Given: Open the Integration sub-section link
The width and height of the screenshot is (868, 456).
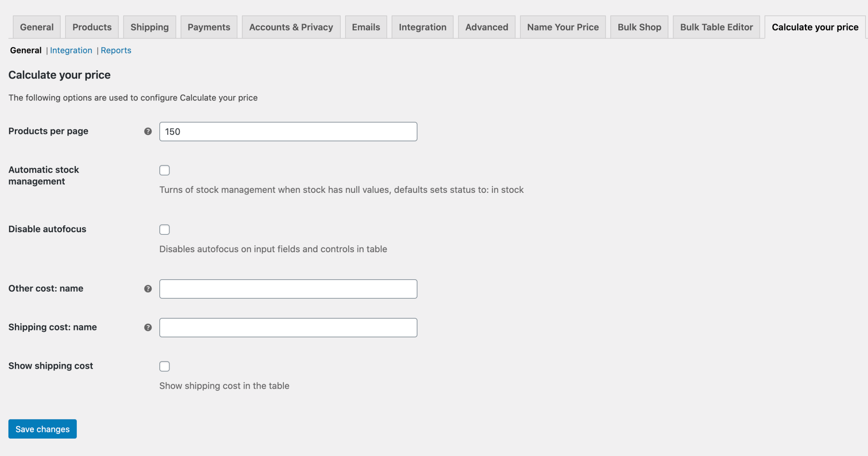Looking at the screenshot, I should [x=71, y=50].
